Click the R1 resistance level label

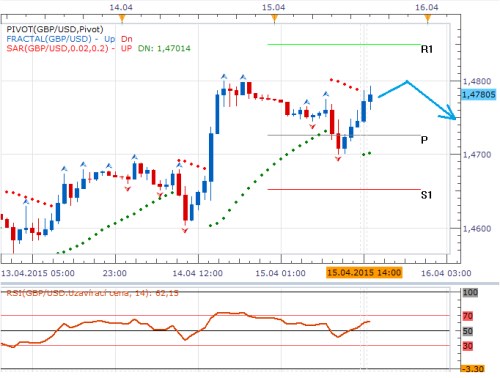pos(427,49)
